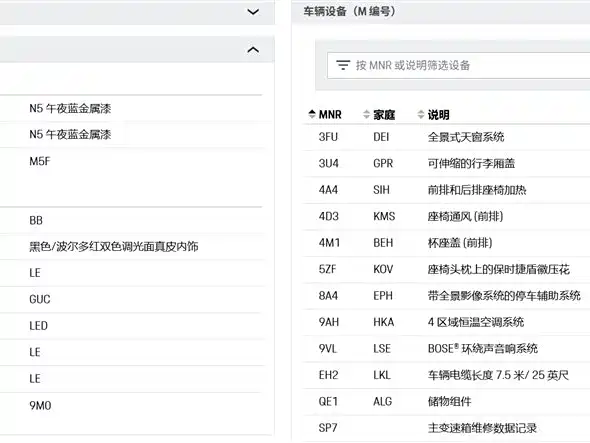
Task: Select the QE1 cell
Action: tap(328, 402)
